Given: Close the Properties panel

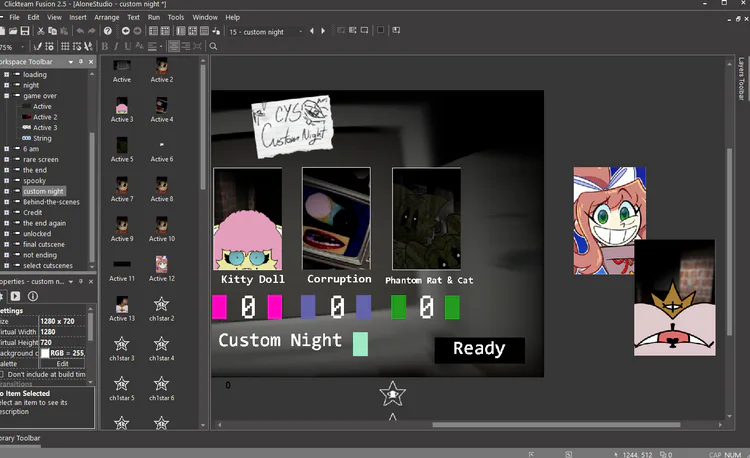Looking at the screenshot, I should pos(91,282).
